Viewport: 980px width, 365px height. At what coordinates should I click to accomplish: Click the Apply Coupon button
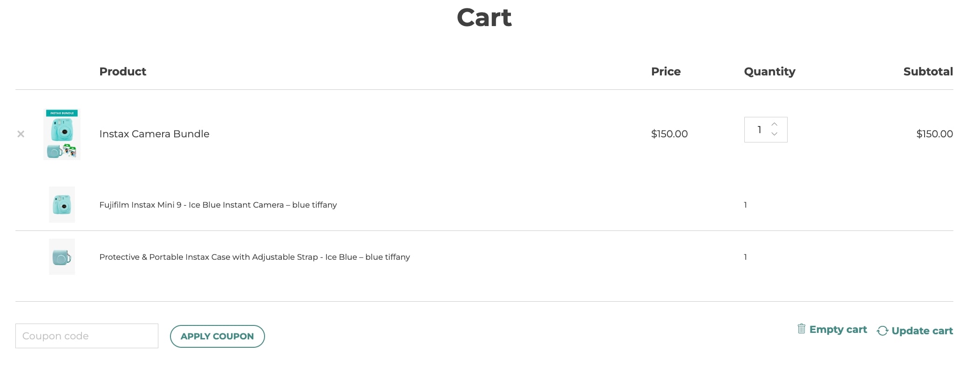pos(218,336)
